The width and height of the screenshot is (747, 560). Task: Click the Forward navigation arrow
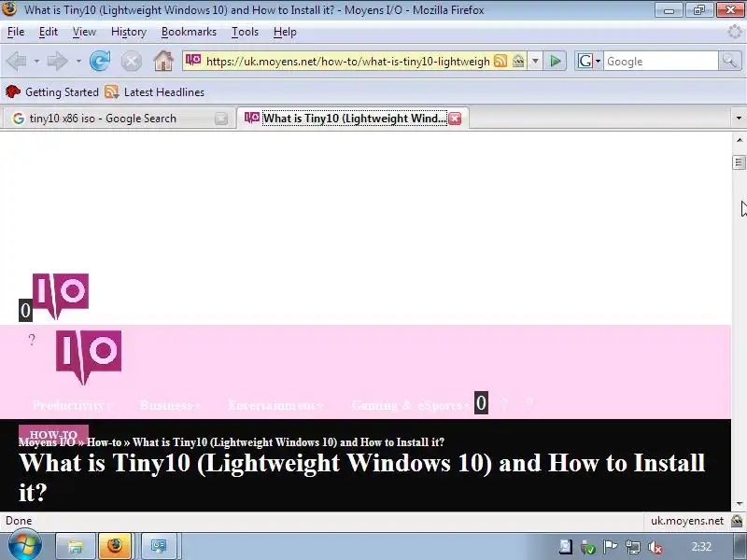click(58, 61)
